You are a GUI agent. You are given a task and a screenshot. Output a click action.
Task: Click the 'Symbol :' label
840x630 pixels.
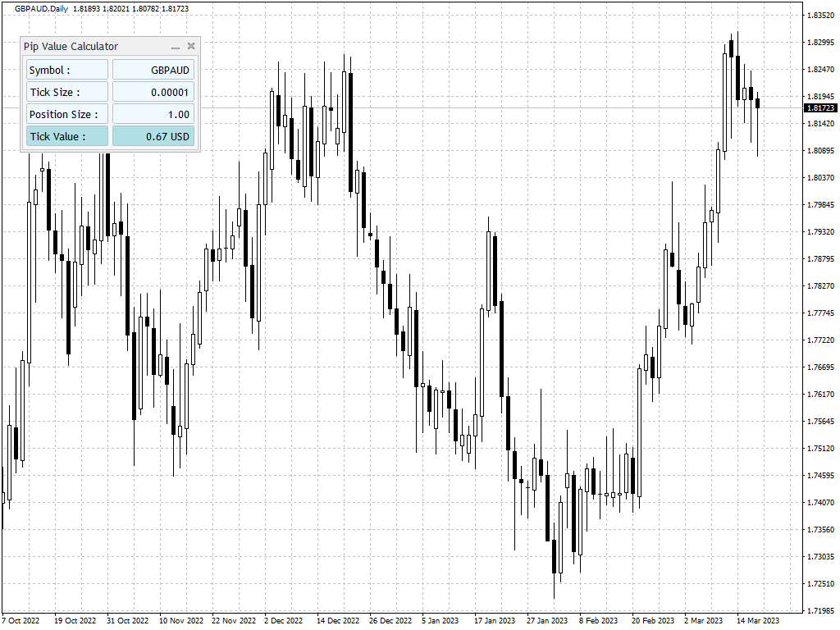67,71
